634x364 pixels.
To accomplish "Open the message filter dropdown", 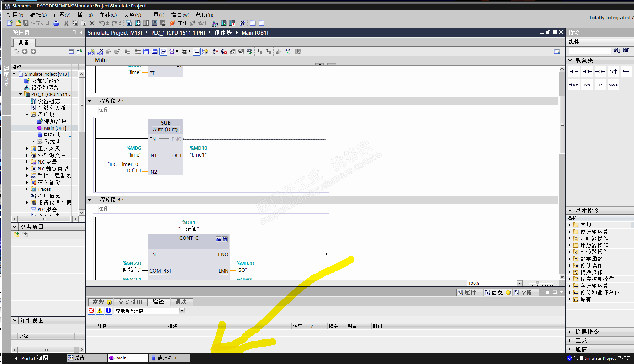I will point(182,311).
